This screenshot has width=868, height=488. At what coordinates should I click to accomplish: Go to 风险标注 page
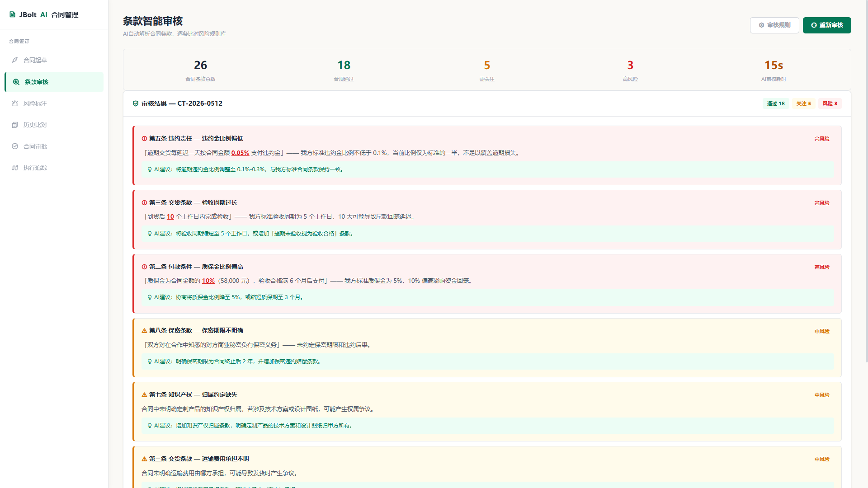point(54,103)
